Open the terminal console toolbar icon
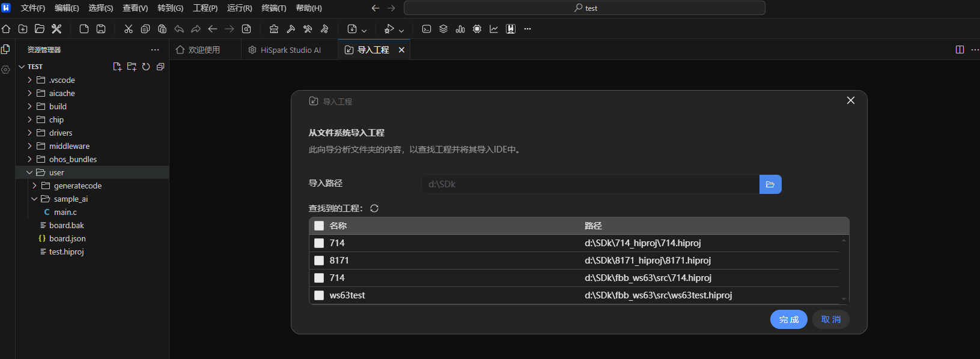This screenshot has width=980, height=359. point(427,29)
